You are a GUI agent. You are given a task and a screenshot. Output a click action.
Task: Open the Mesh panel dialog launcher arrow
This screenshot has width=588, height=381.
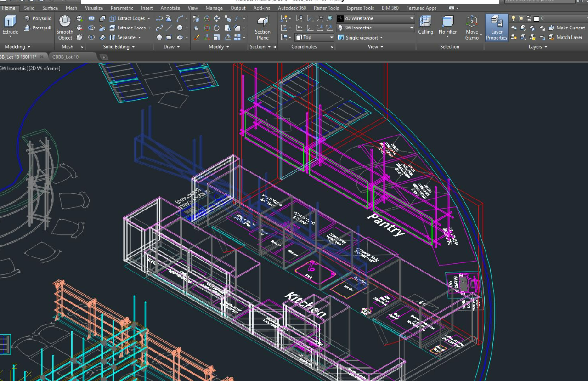(x=82, y=47)
